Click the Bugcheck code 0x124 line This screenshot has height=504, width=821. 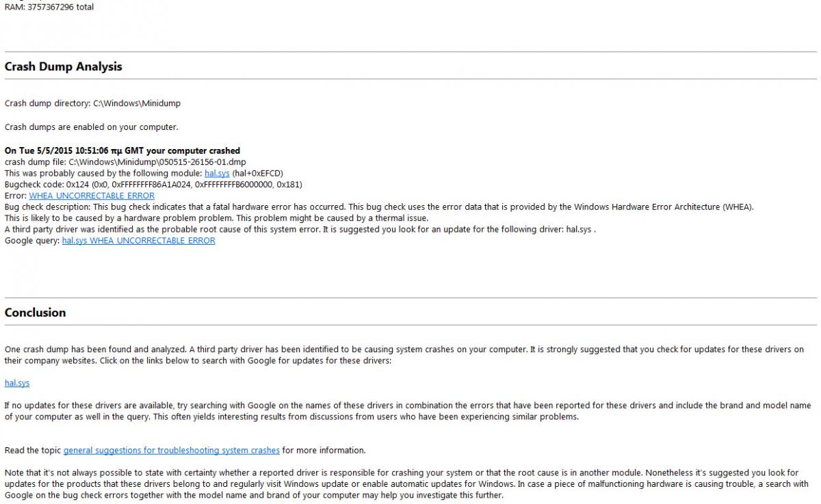click(x=153, y=185)
